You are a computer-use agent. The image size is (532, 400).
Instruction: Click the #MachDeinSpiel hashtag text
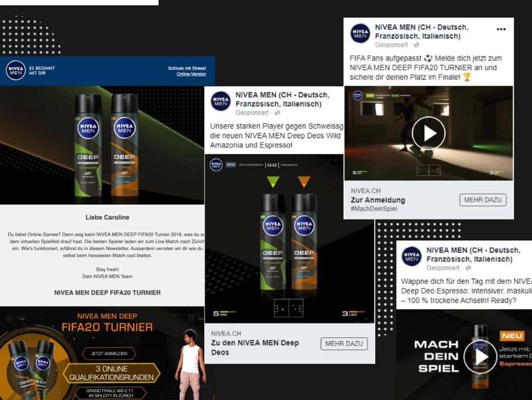373,209
